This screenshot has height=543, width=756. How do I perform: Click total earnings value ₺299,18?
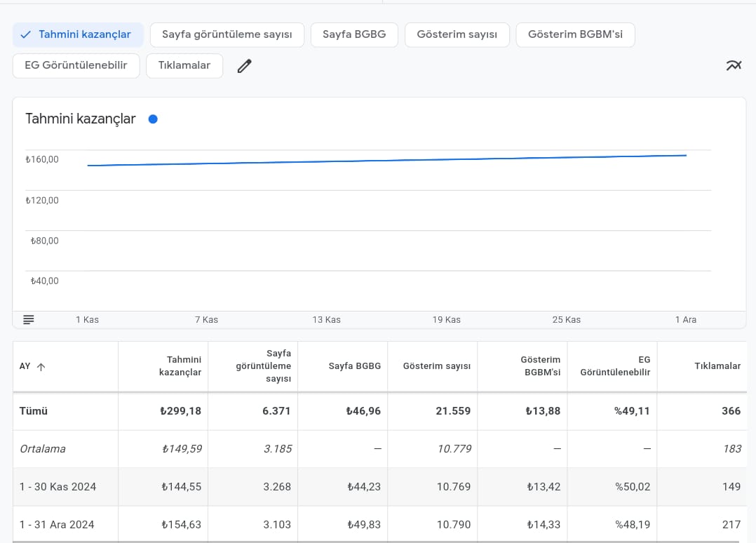coord(180,411)
